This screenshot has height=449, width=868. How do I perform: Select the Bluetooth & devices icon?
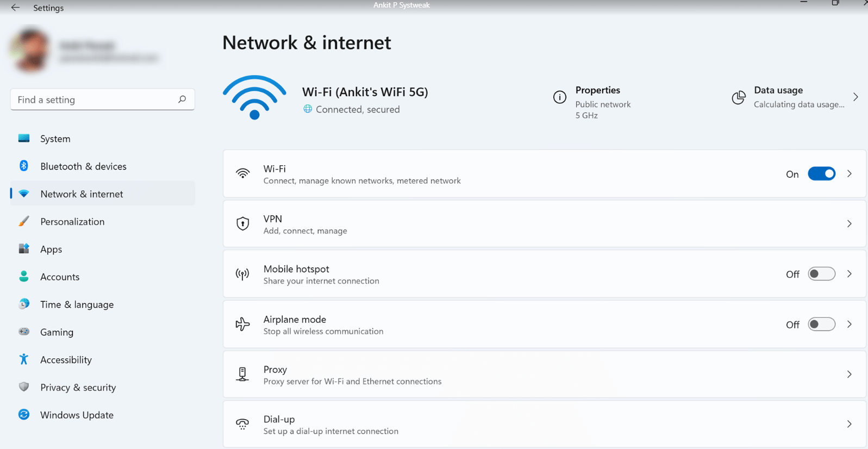coord(24,166)
